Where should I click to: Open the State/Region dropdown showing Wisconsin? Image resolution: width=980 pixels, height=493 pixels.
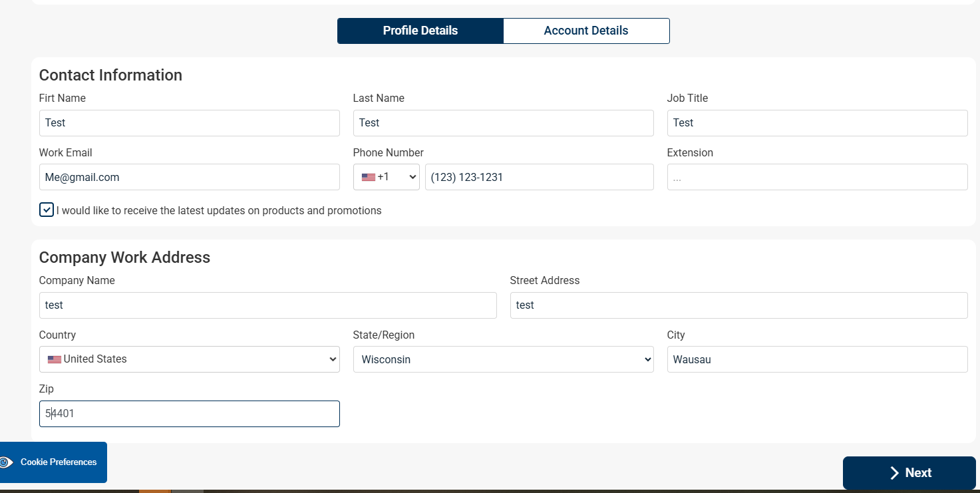(503, 359)
